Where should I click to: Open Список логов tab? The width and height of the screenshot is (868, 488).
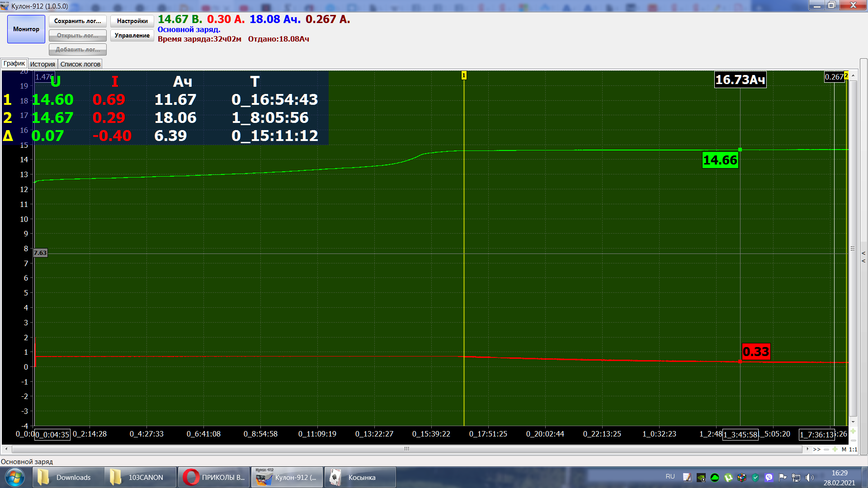(80, 64)
